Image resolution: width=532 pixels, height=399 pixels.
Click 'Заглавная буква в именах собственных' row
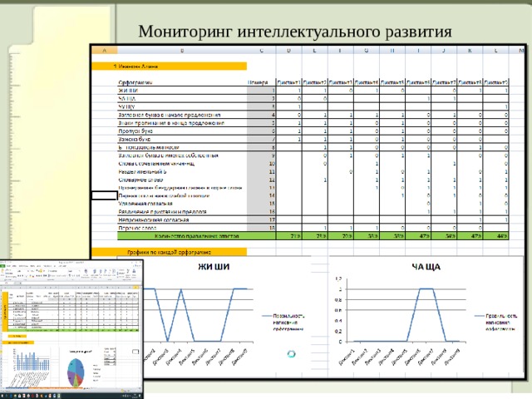pyautogui.click(x=168, y=155)
